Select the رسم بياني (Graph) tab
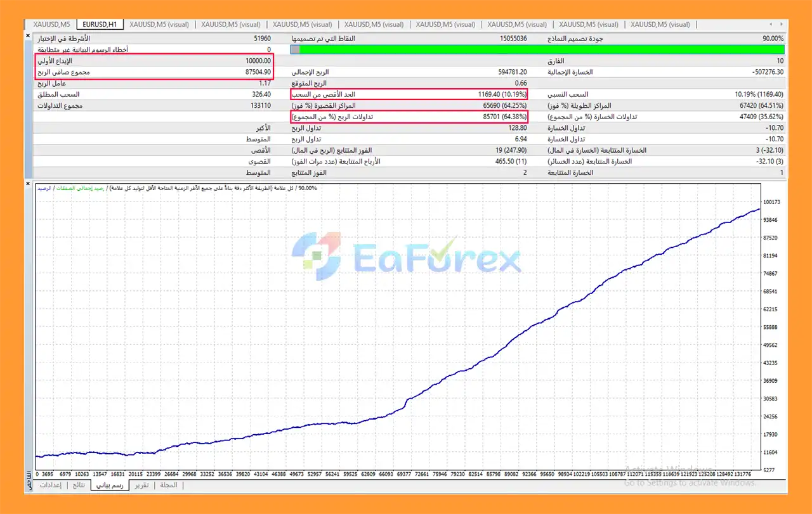 [x=109, y=485]
